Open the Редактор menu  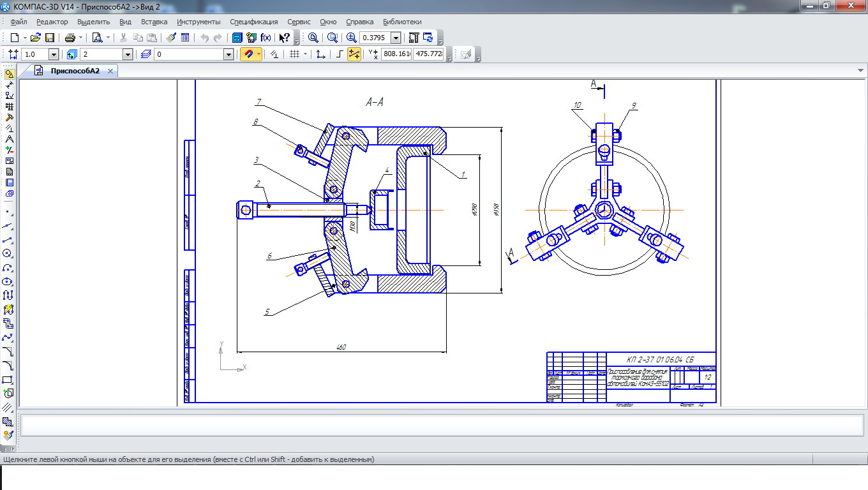(x=52, y=22)
